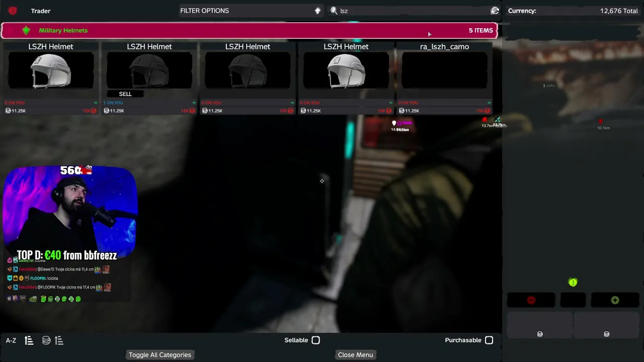The image size is (644, 362).
Task: Click the right coin button in the transaction panel
Action: pos(606,325)
